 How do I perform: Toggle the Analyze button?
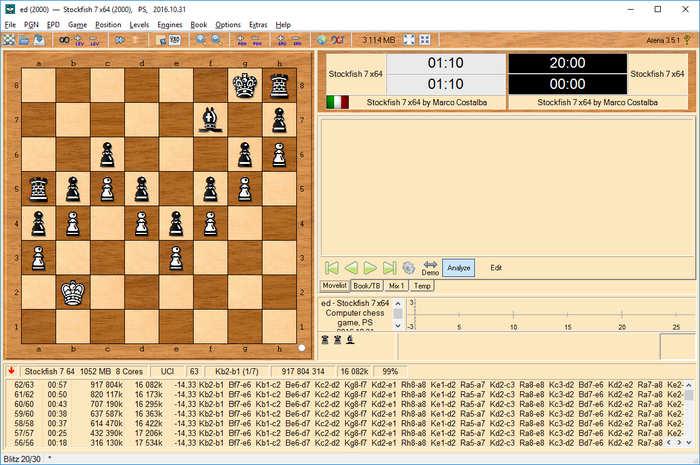pyautogui.click(x=458, y=267)
